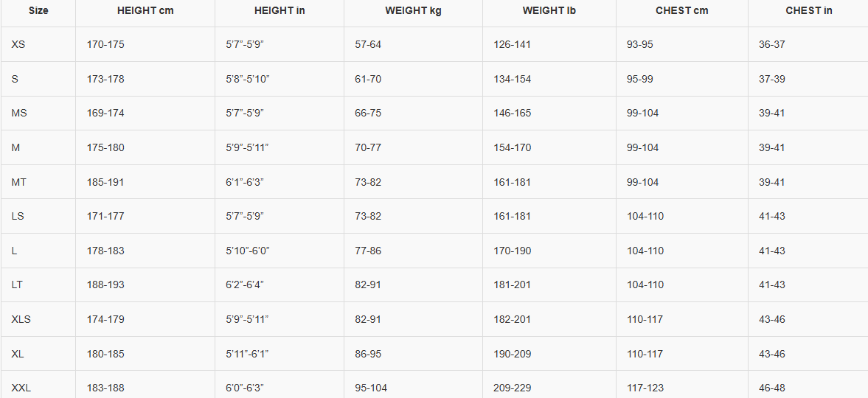Image resolution: width=868 pixels, height=398 pixels.
Task: Click the 70-77 weight kg cell
Action: tap(368, 147)
